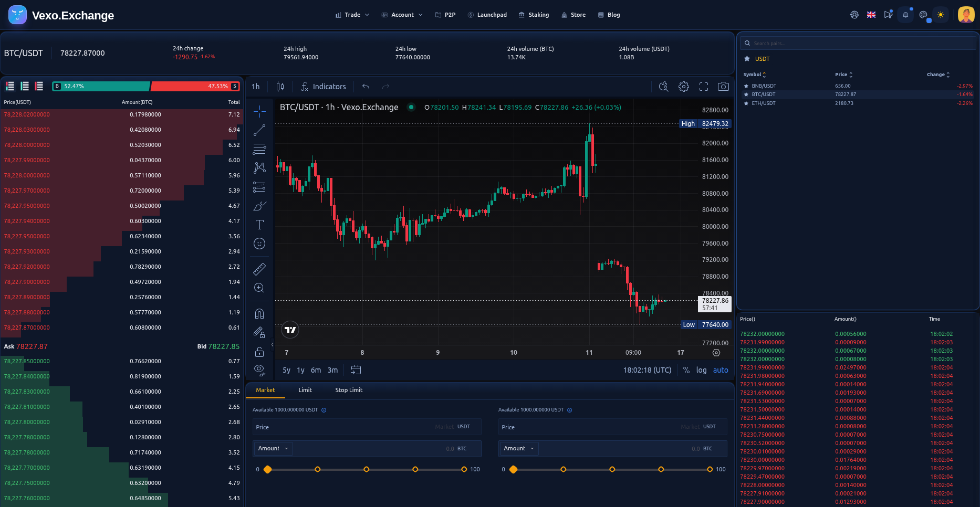Open the P2P menu item
980x507 pixels.
click(x=445, y=15)
